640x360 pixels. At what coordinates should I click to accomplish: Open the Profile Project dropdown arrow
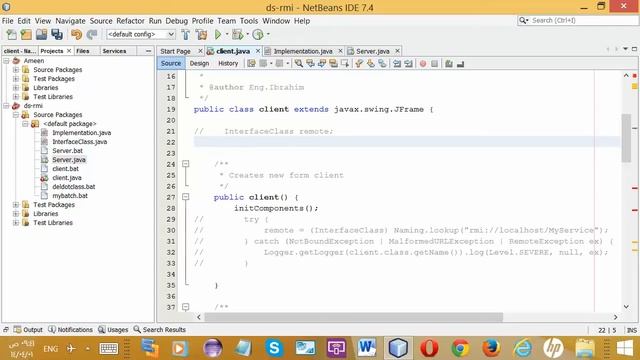coord(268,35)
